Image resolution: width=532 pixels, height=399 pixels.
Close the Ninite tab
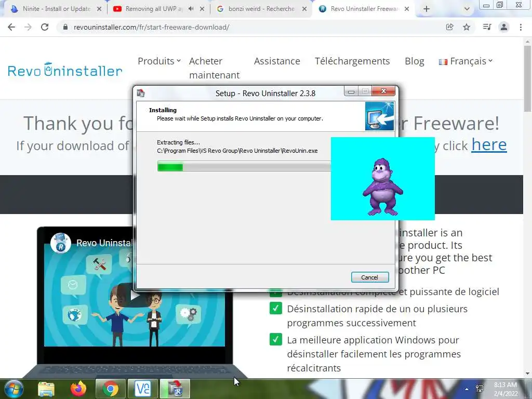pyautogui.click(x=99, y=9)
